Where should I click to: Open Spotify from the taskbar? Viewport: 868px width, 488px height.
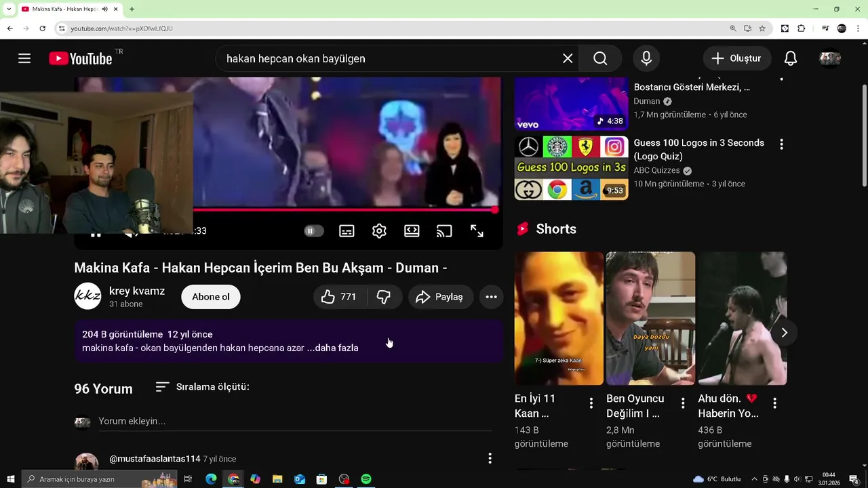366,479
